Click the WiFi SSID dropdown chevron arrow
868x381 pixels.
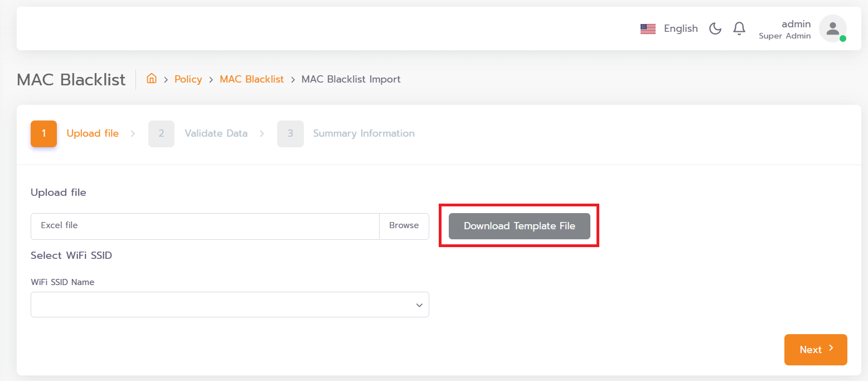pos(419,305)
